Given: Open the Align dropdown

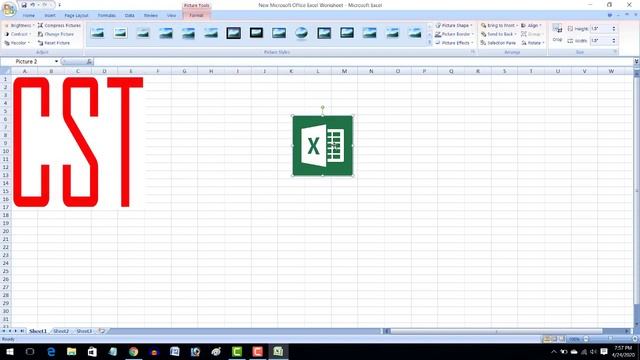Looking at the screenshot, I should [531, 25].
